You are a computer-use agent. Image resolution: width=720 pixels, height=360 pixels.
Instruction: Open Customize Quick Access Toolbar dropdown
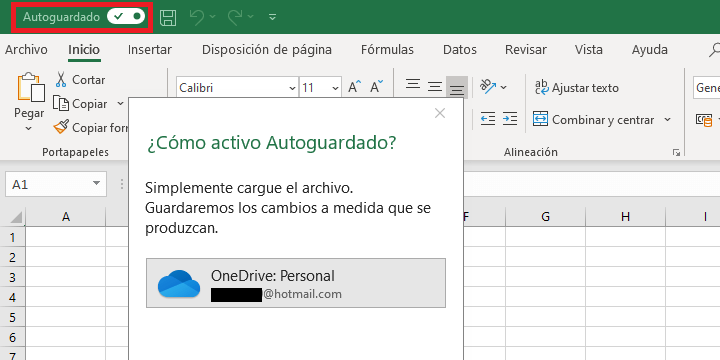[x=272, y=17]
